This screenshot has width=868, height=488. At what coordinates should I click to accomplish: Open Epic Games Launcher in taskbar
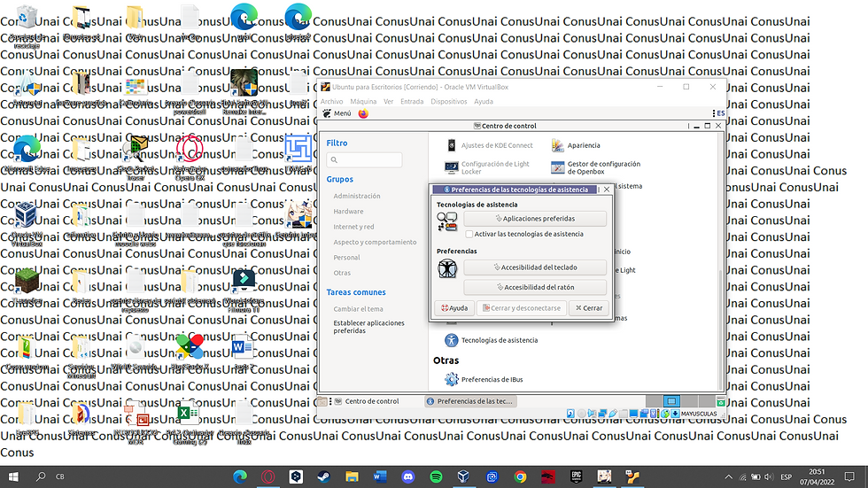(577, 477)
